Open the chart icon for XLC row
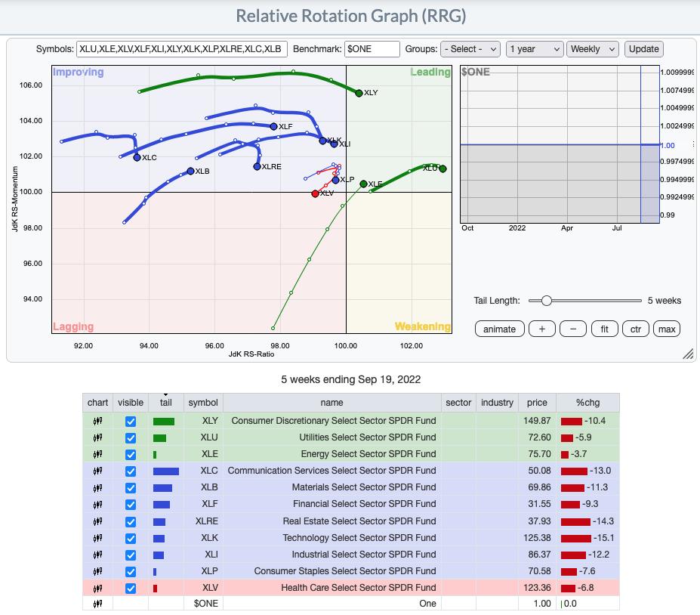This screenshot has width=700, height=615. tap(97, 471)
